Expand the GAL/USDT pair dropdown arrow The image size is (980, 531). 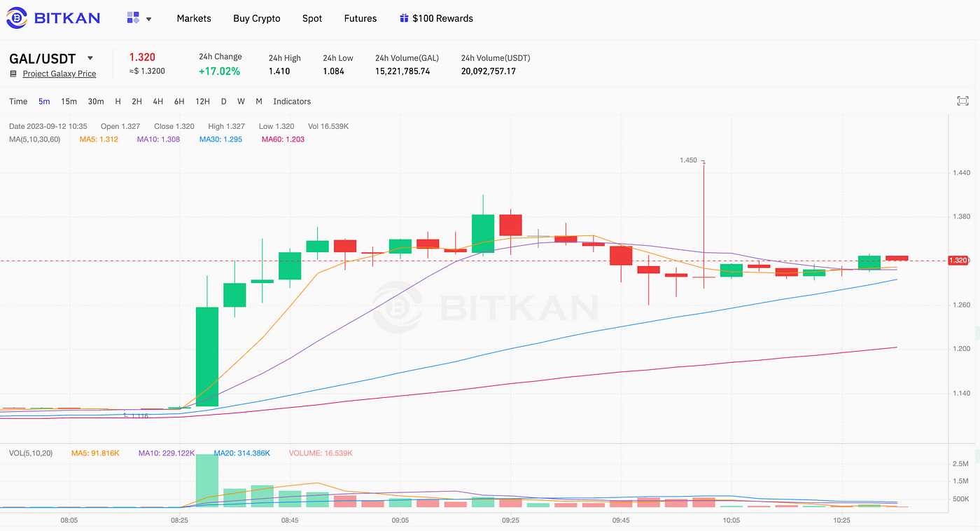coord(90,58)
